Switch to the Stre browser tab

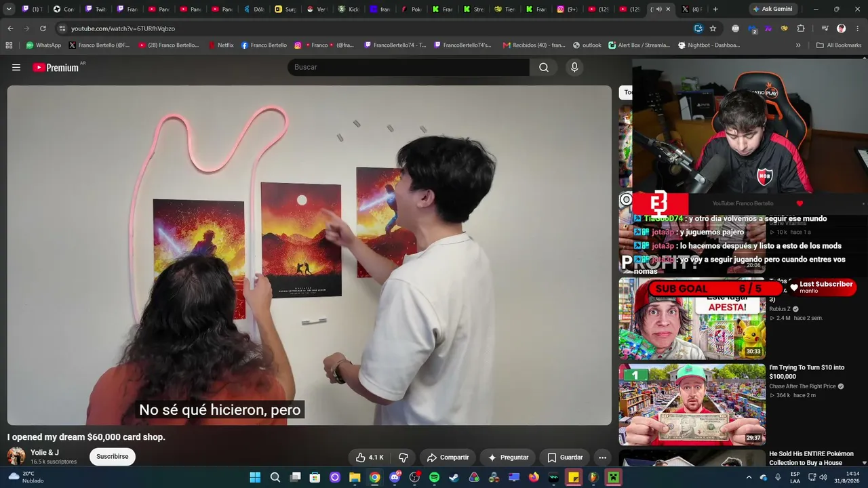point(474,9)
